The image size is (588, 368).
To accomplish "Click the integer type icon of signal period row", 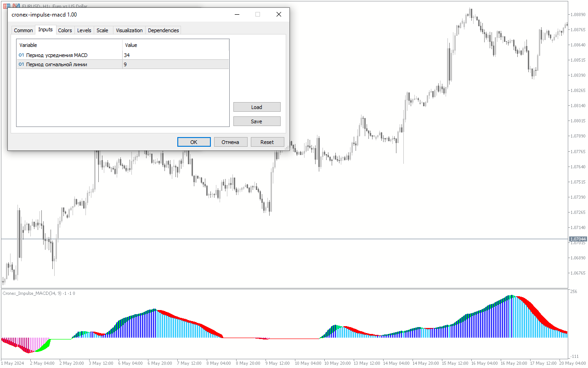I will 21,64.
